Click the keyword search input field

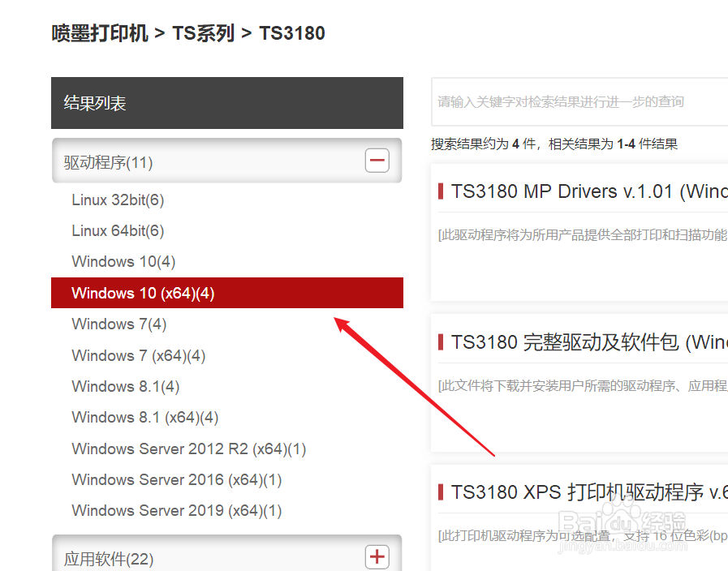coord(579,101)
